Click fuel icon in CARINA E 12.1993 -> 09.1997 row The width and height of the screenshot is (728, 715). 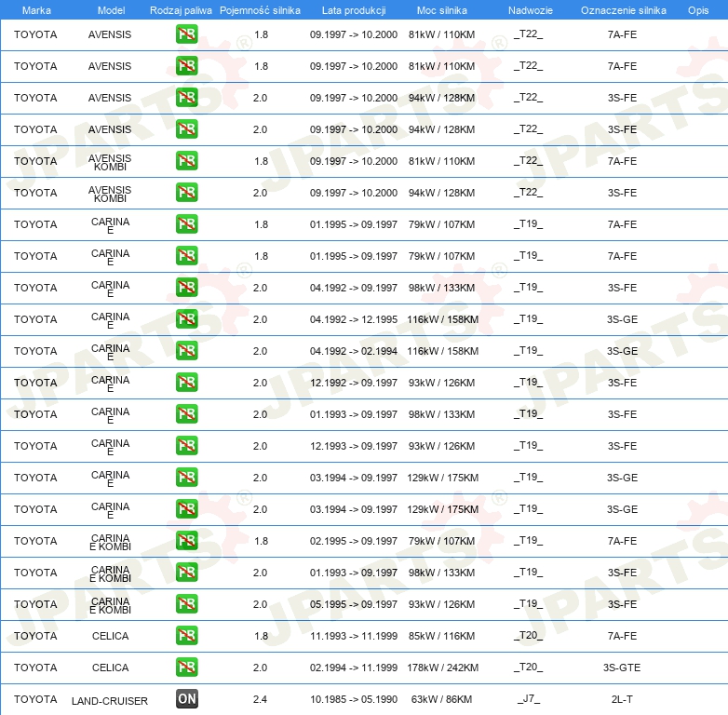tap(186, 445)
